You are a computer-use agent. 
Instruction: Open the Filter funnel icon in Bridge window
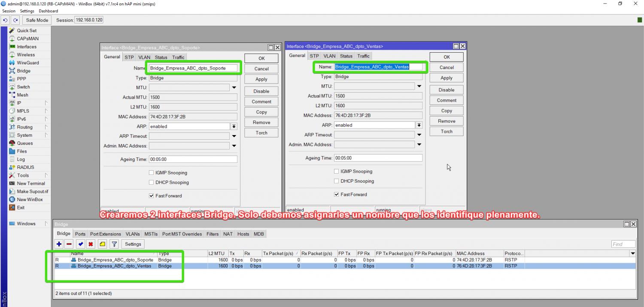[x=114, y=244]
